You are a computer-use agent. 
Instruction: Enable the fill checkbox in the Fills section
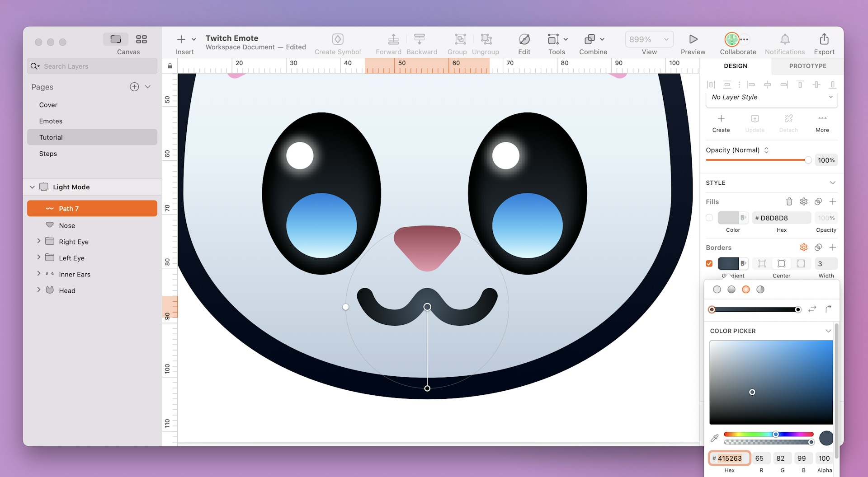pos(709,218)
